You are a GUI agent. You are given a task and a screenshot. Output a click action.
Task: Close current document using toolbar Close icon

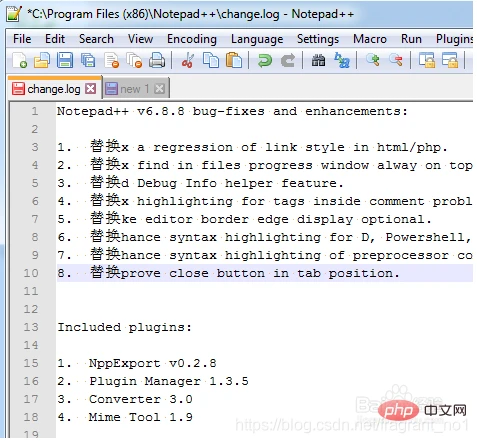111,60
